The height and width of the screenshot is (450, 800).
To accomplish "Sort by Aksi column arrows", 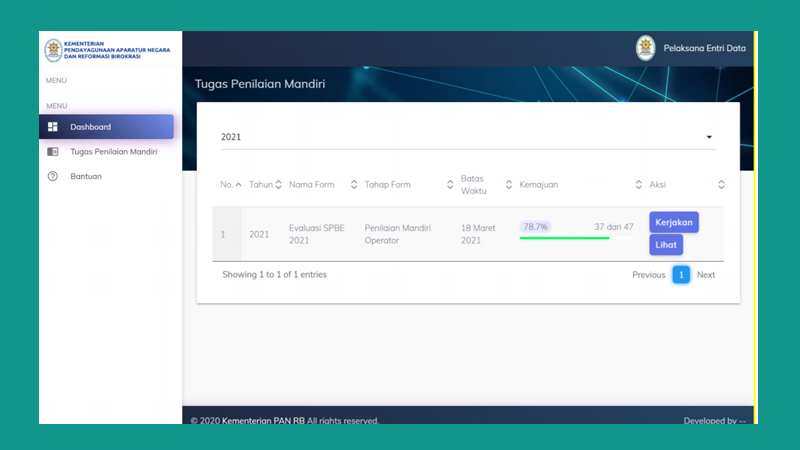I will (721, 185).
